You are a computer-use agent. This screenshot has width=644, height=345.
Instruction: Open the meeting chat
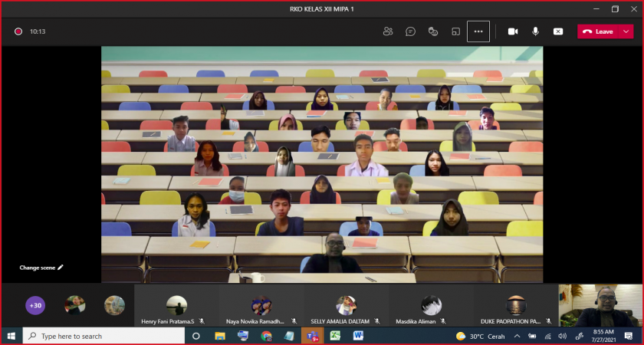click(411, 31)
